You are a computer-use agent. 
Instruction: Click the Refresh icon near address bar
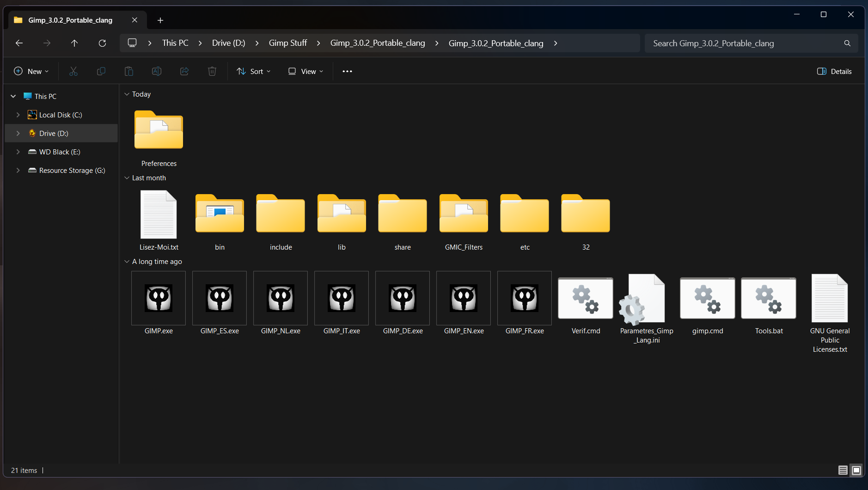(103, 43)
